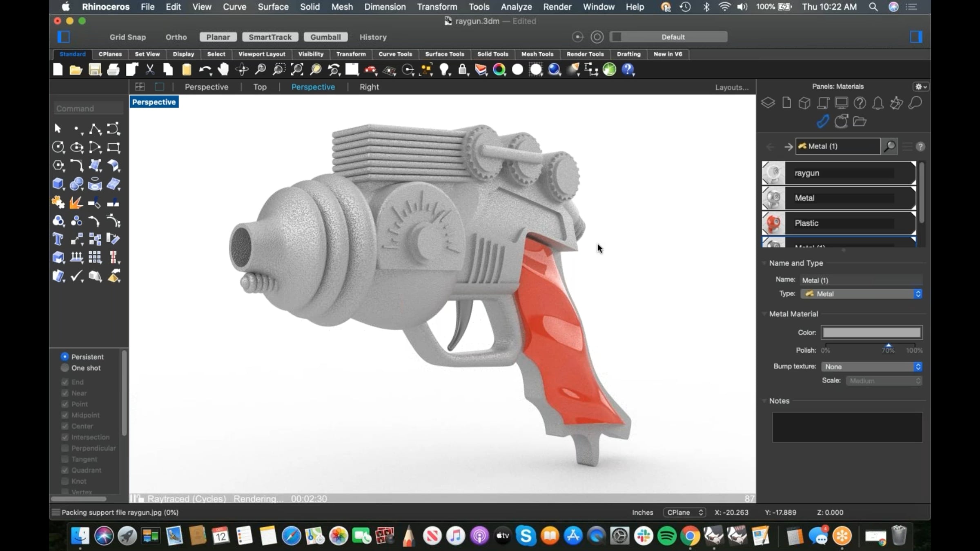The image size is (980, 551).
Task: Switch to four-viewport layout icon
Action: (x=140, y=87)
